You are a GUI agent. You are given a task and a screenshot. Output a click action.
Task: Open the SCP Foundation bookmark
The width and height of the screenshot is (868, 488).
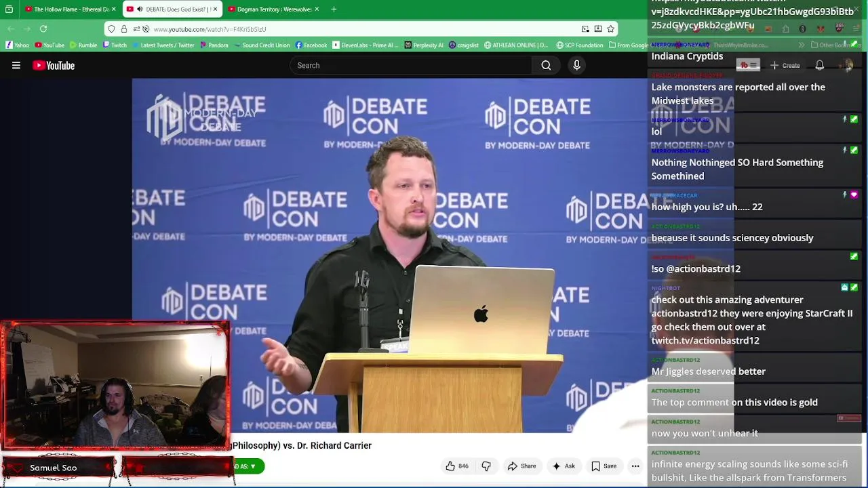pyautogui.click(x=580, y=45)
